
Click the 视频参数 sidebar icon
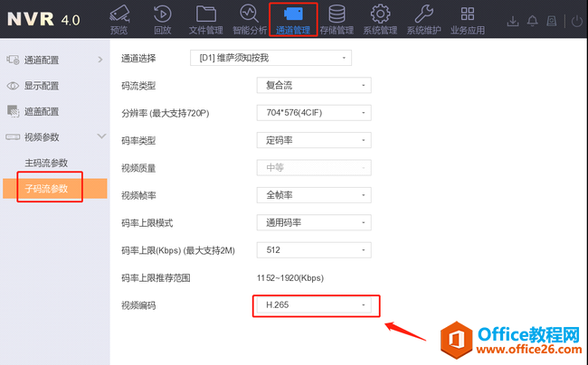[x=13, y=137]
